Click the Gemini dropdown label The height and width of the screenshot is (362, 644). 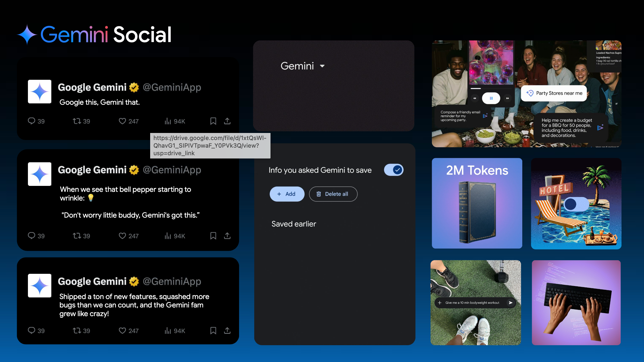click(x=297, y=66)
